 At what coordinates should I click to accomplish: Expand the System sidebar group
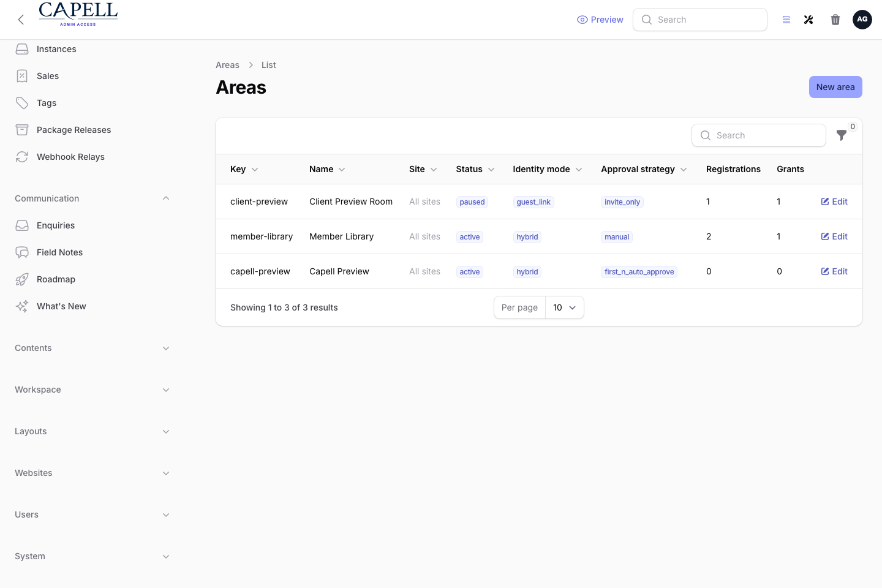pyautogui.click(x=166, y=556)
